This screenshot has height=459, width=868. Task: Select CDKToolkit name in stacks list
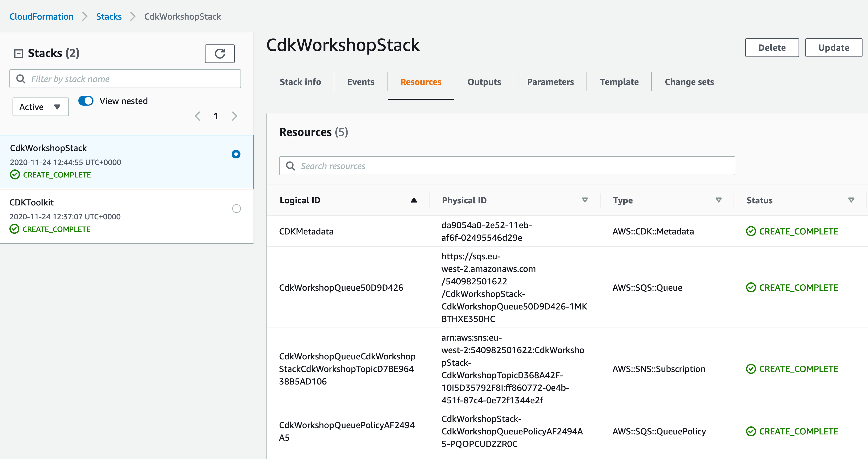[x=32, y=202]
